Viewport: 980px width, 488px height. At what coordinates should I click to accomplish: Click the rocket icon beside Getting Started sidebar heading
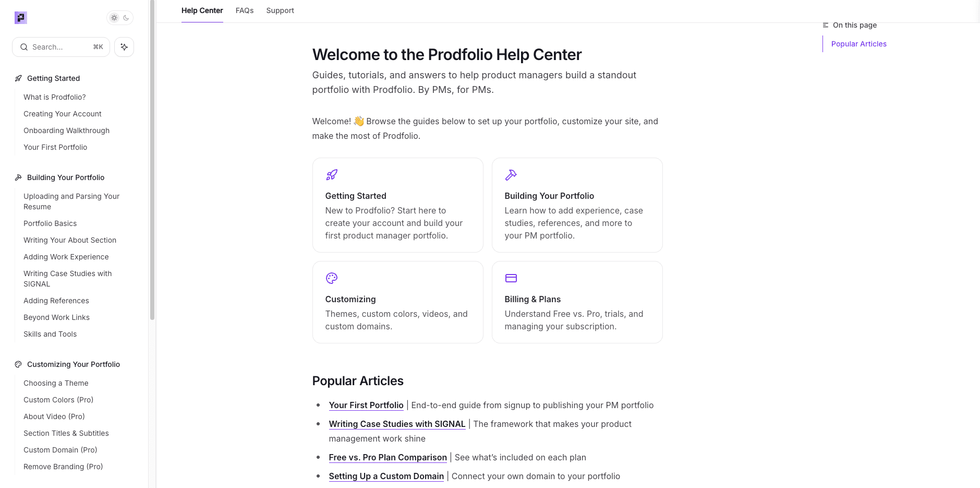coord(18,78)
